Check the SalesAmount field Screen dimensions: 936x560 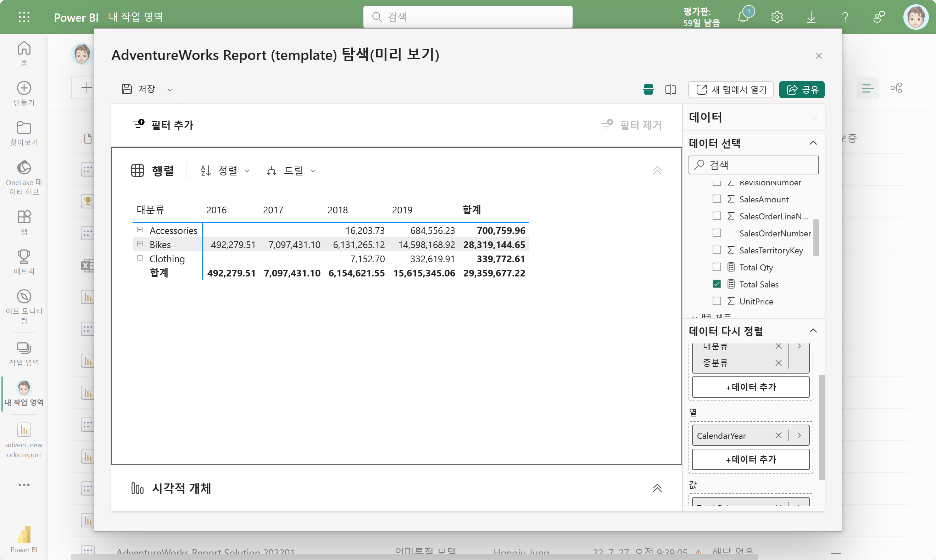717,199
